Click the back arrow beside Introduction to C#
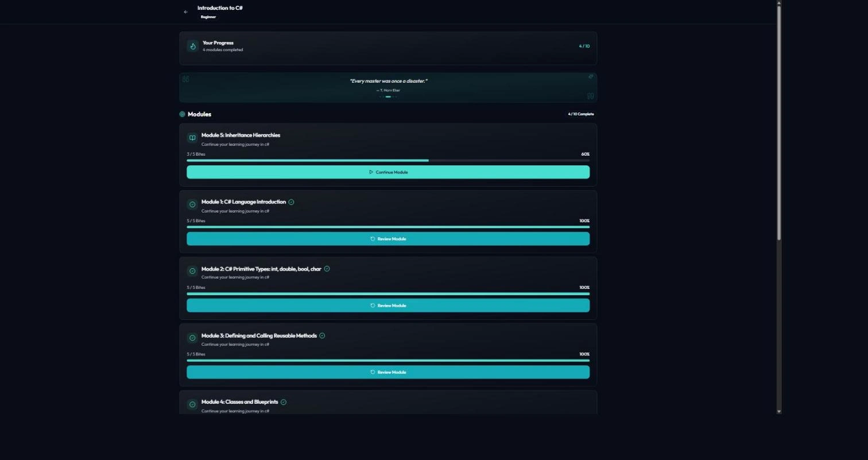Image resolution: width=868 pixels, height=460 pixels. 185,12
